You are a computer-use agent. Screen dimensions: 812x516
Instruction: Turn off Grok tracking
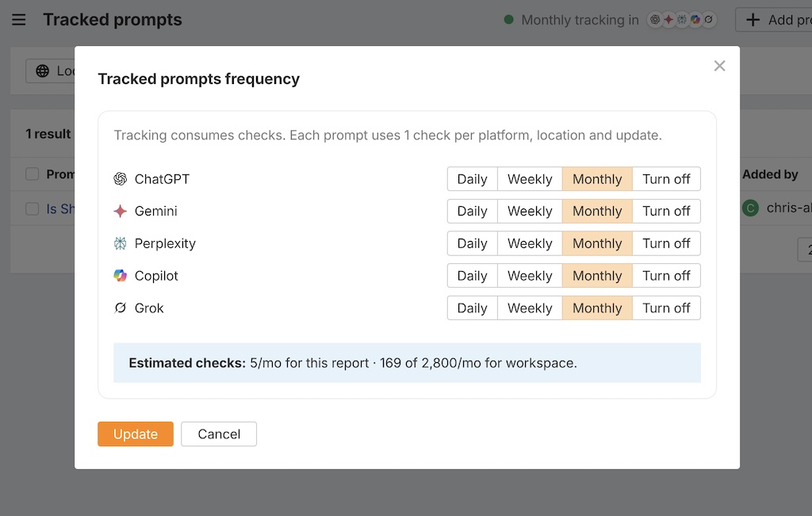click(x=666, y=308)
